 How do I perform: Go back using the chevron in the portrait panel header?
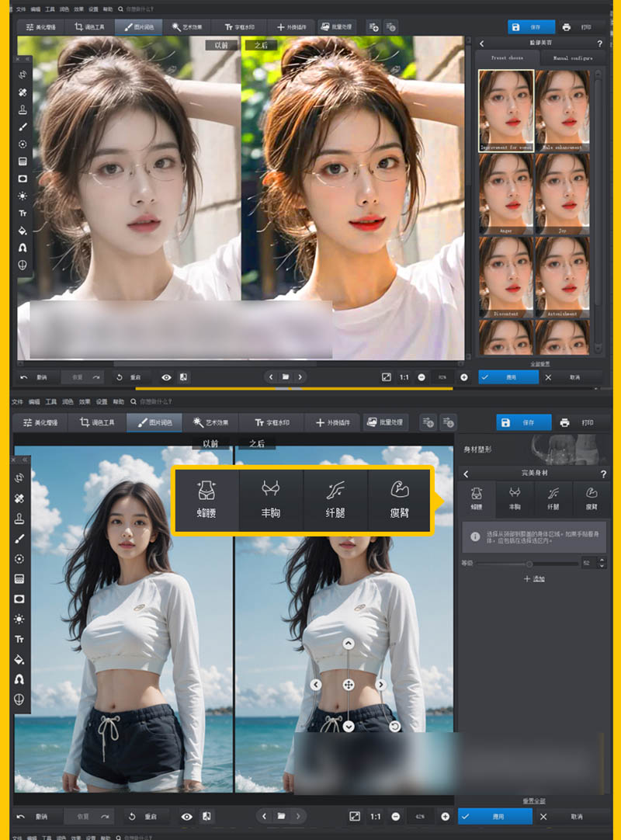point(481,43)
